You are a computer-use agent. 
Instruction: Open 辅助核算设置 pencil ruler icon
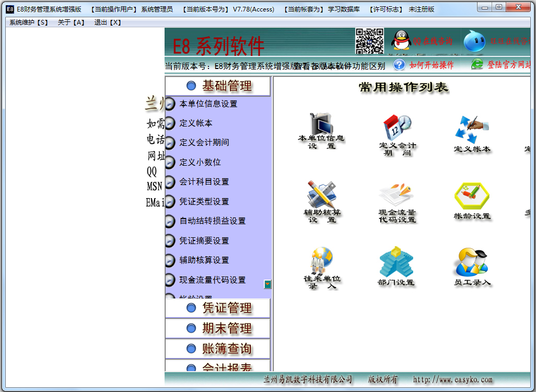[x=321, y=194]
